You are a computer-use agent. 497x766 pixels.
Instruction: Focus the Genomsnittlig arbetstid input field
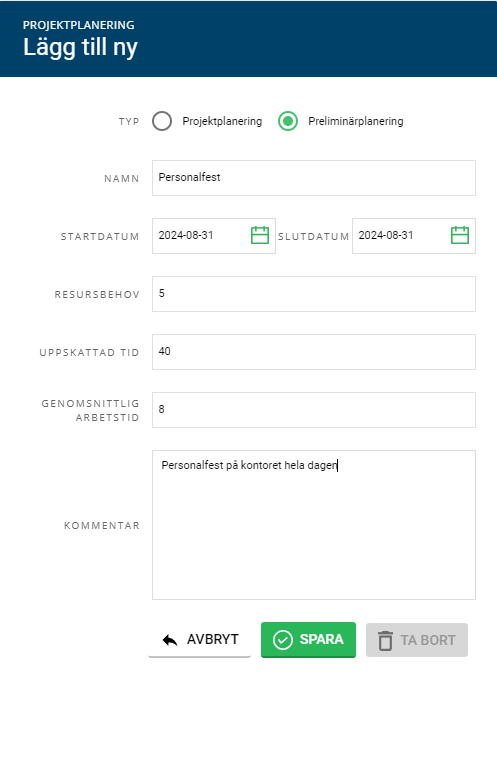tap(314, 410)
